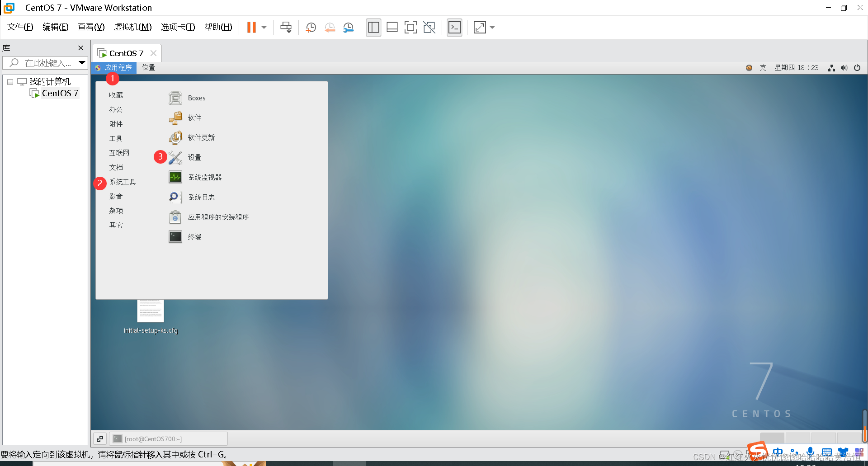Click the enter full screen icon
Screen dimensions: 868x466
tap(410, 28)
